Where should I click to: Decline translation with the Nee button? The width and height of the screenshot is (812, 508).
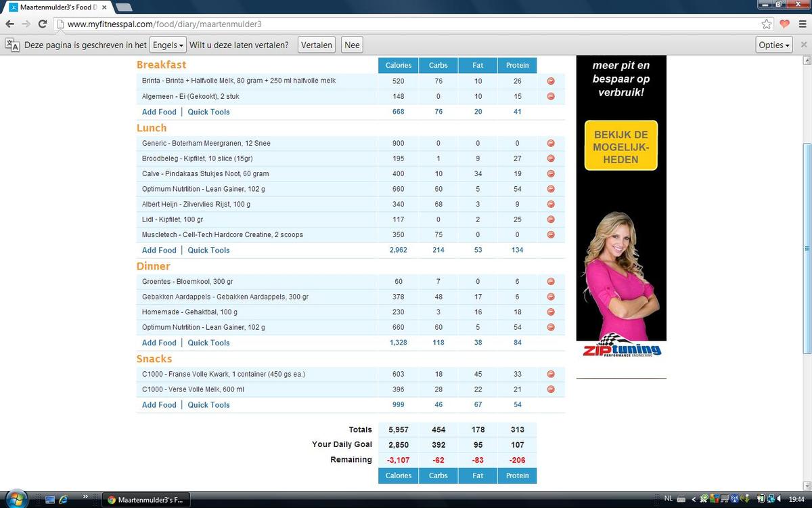352,45
